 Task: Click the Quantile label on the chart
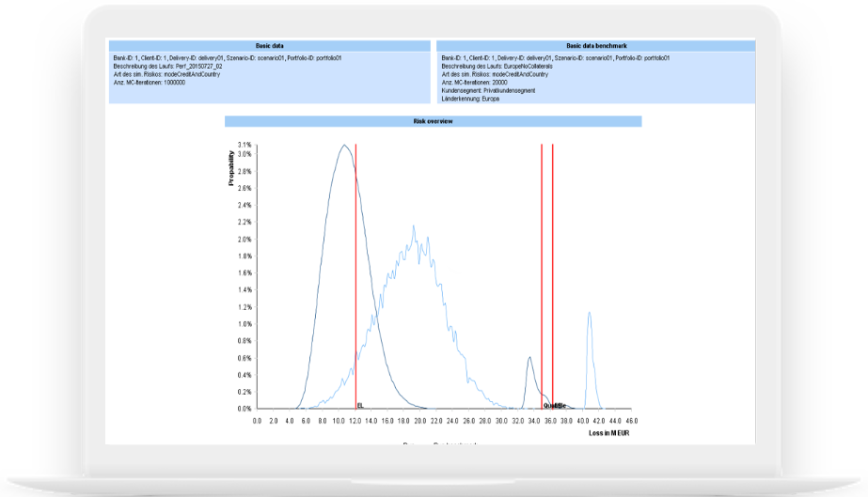(555, 405)
